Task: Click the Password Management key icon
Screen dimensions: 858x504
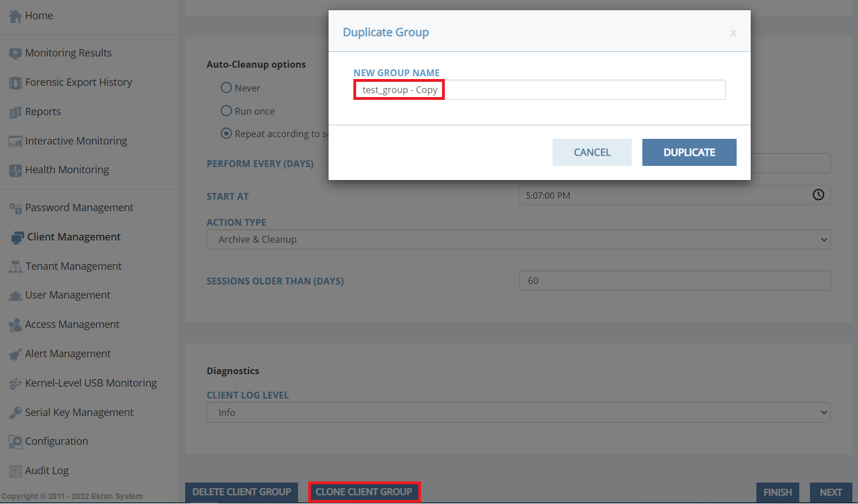Action: [15, 208]
